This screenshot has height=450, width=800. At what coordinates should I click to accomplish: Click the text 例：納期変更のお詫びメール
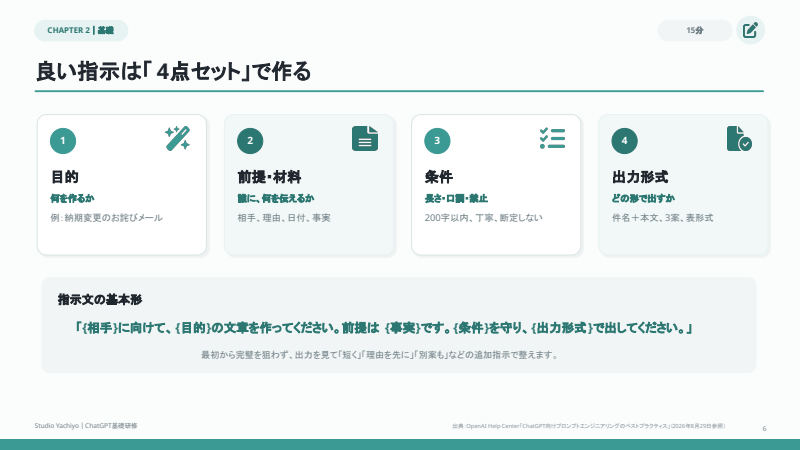107,218
